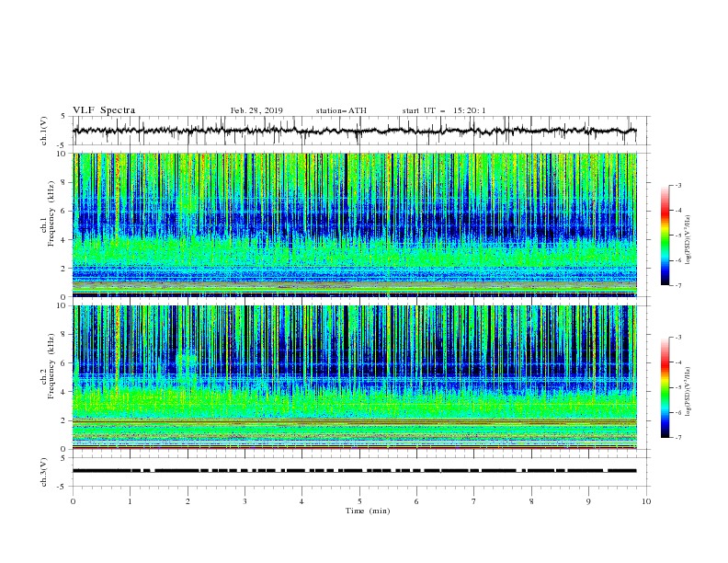Click the "ch.3(V)" bottom axis label
Image resolution: width=728 pixels, height=563 pixels.
(44, 472)
